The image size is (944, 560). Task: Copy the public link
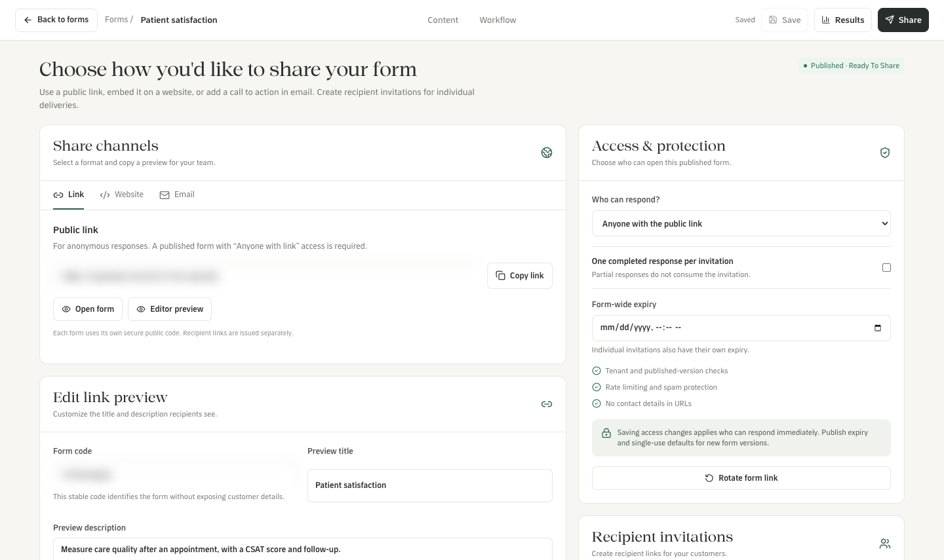point(520,276)
